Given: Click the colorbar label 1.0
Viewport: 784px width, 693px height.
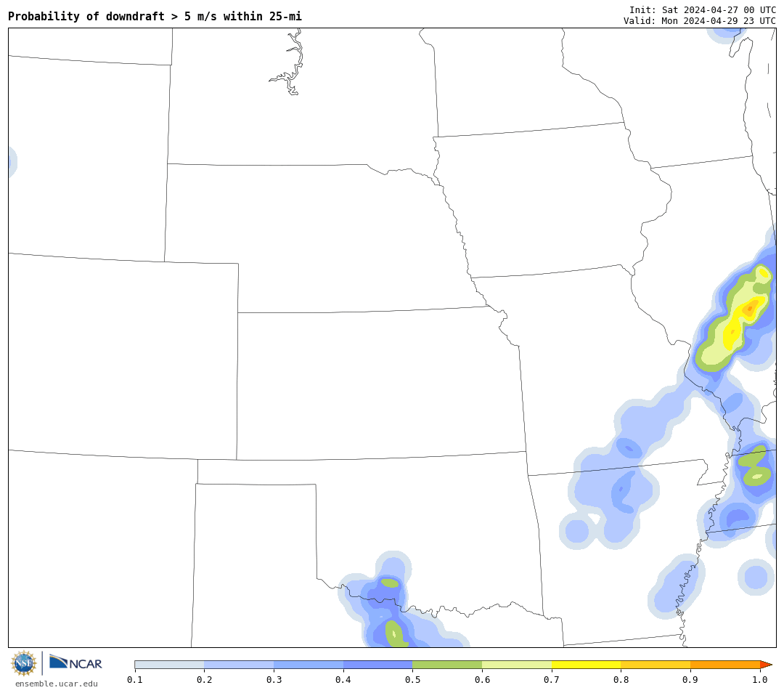Looking at the screenshot, I should pyautogui.click(x=760, y=679).
